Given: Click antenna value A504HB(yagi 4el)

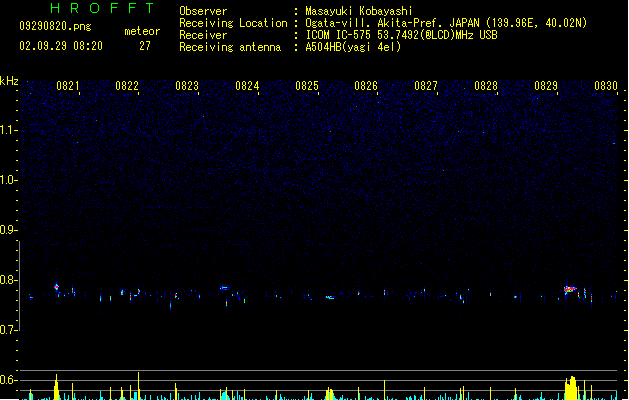Looking at the screenshot, I should (x=353, y=47).
